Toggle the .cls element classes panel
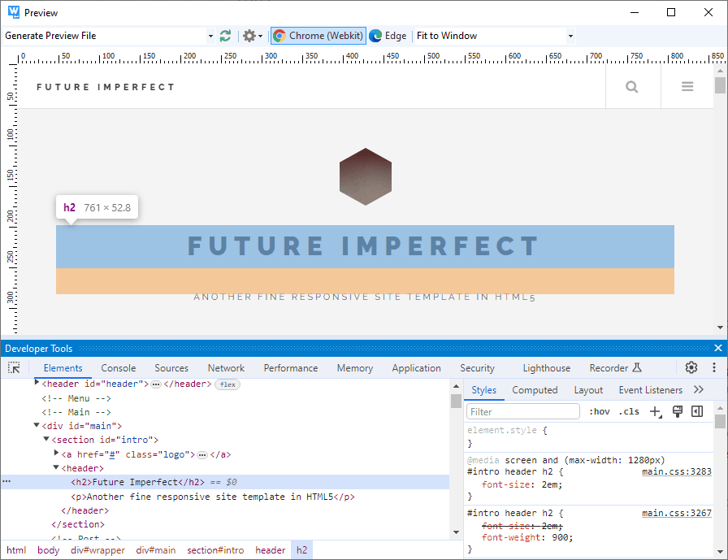The image size is (728, 560). click(629, 412)
